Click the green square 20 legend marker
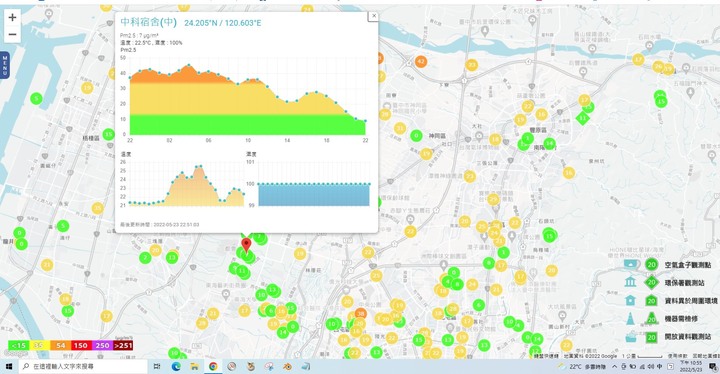 (651, 337)
